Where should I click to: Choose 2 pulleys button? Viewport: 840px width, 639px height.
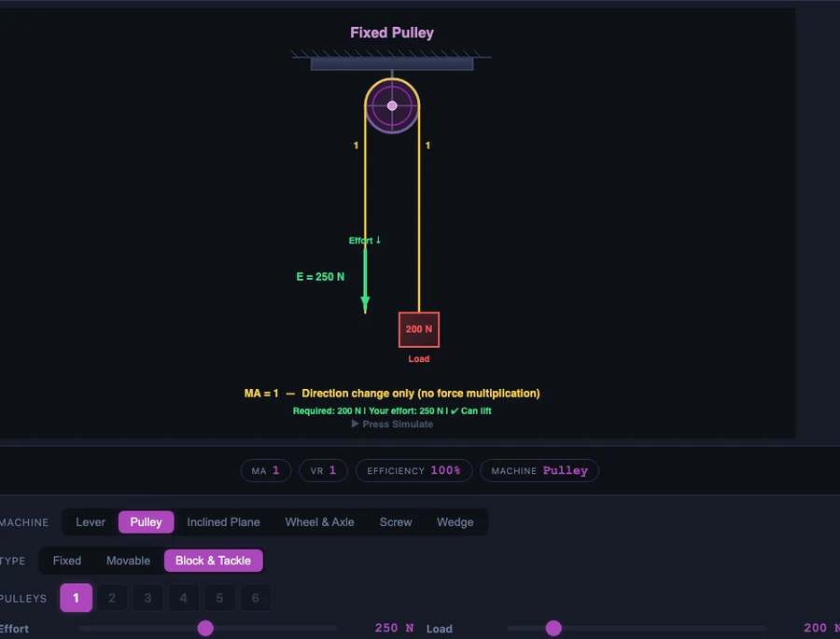coord(112,598)
